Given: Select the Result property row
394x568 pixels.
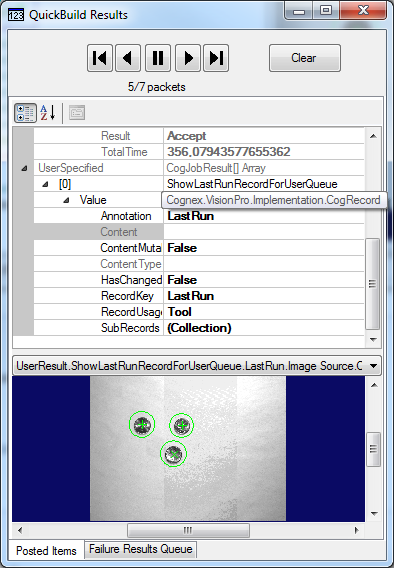Looking at the screenshot, I should [x=199, y=136].
